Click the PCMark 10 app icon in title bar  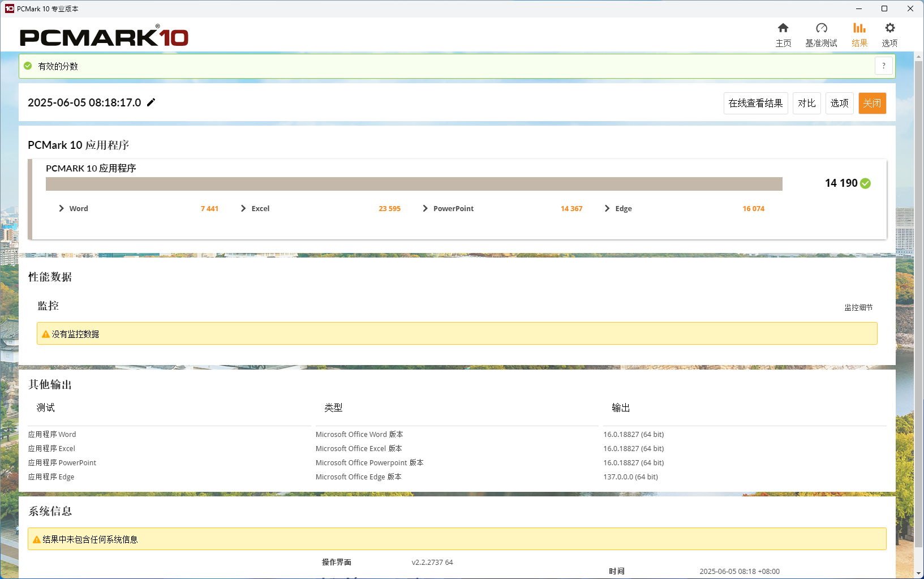10,8
